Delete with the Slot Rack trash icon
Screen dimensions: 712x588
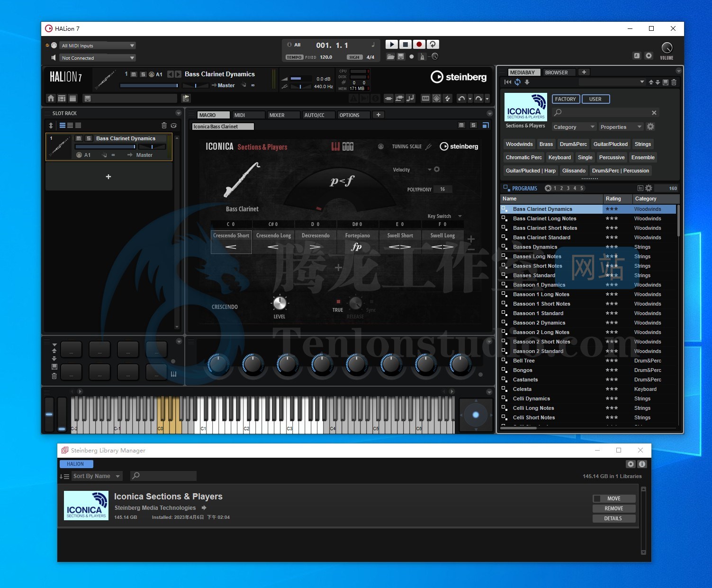click(164, 126)
